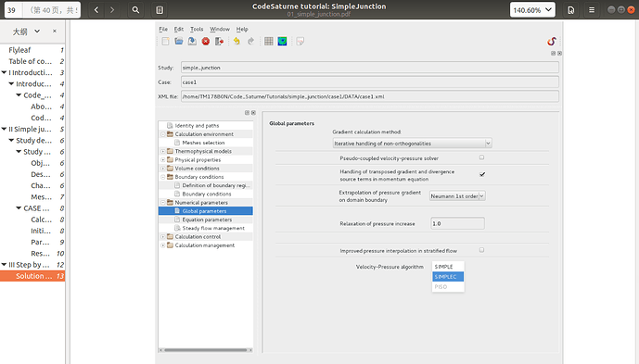Viewport: 639px width, 364px height.
Task: Toggle the sidebar panel button
Action: 160,10
